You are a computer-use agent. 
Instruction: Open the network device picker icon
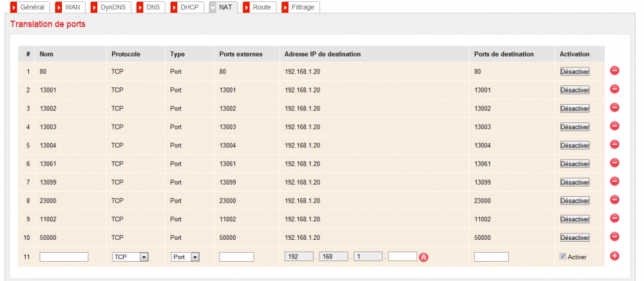point(424,257)
